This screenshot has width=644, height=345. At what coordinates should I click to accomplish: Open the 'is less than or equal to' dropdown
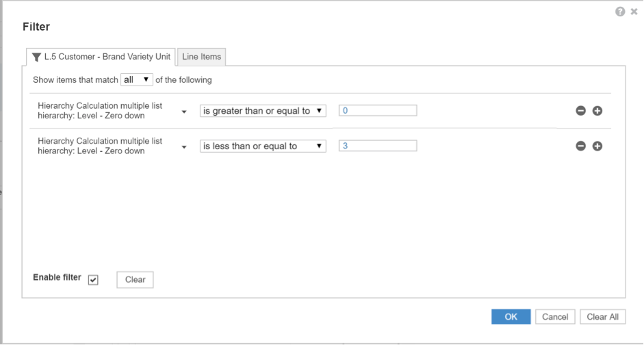[x=263, y=146]
